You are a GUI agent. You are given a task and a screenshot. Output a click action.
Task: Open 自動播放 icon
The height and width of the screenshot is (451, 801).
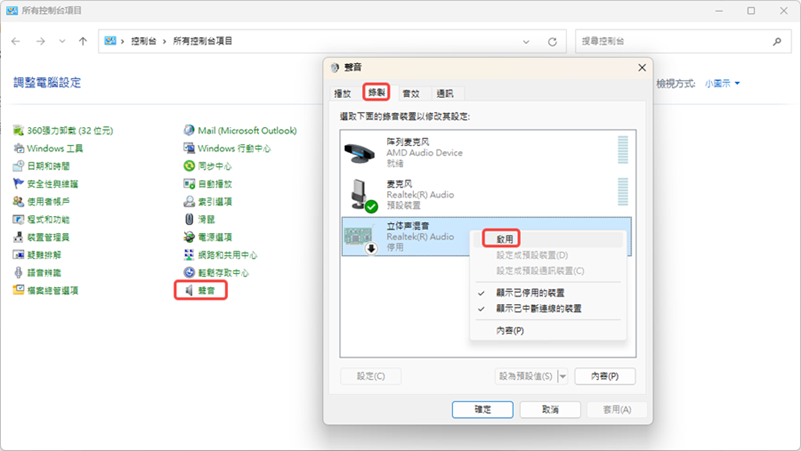point(189,184)
